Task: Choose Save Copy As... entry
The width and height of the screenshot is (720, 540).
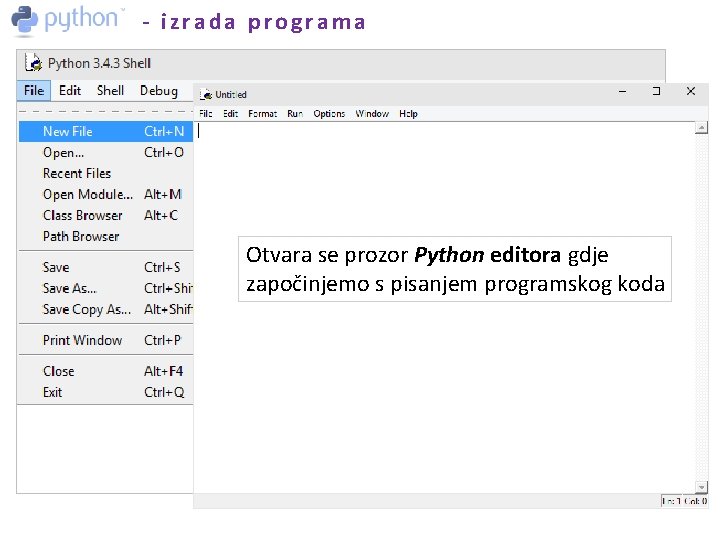Action: click(x=106, y=309)
